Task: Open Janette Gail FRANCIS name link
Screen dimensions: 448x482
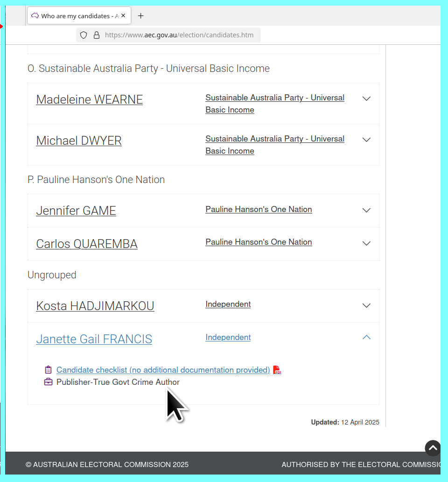Action: [94, 339]
